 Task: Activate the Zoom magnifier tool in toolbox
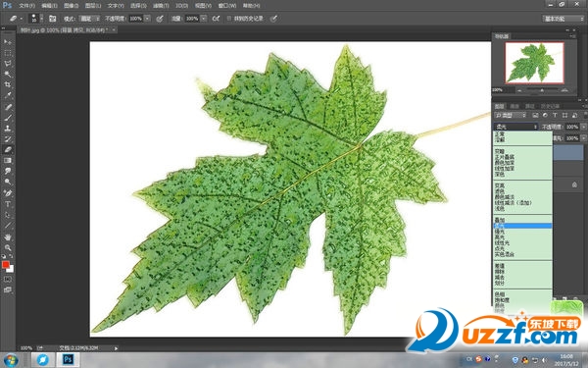pos(8,248)
